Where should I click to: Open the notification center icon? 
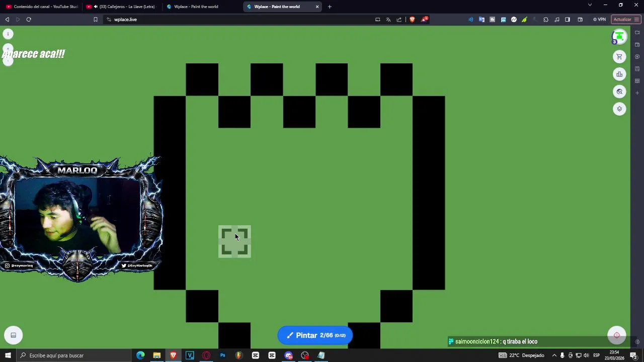coord(633,355)
